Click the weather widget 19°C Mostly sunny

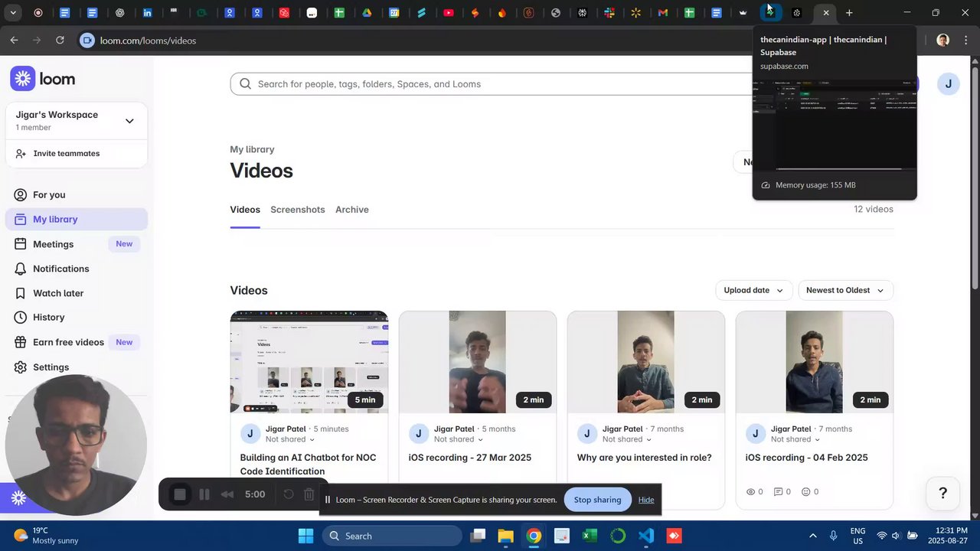(46, 536)
